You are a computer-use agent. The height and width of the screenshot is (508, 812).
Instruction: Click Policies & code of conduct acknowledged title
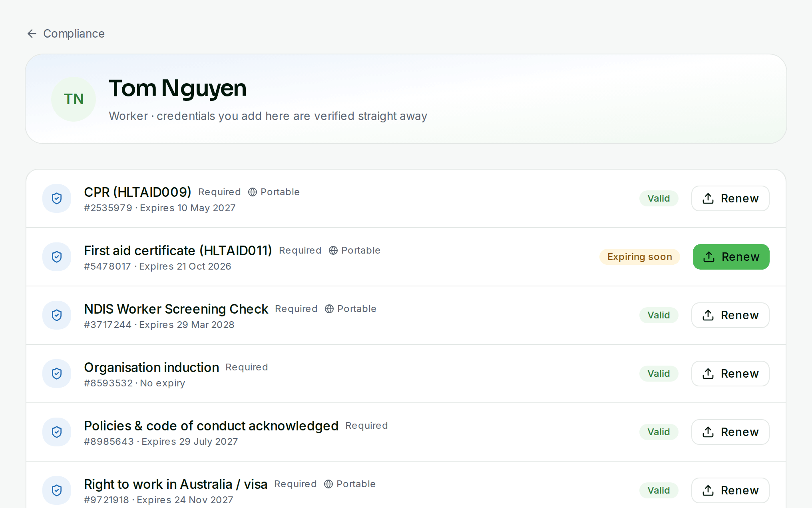(211, 426)
